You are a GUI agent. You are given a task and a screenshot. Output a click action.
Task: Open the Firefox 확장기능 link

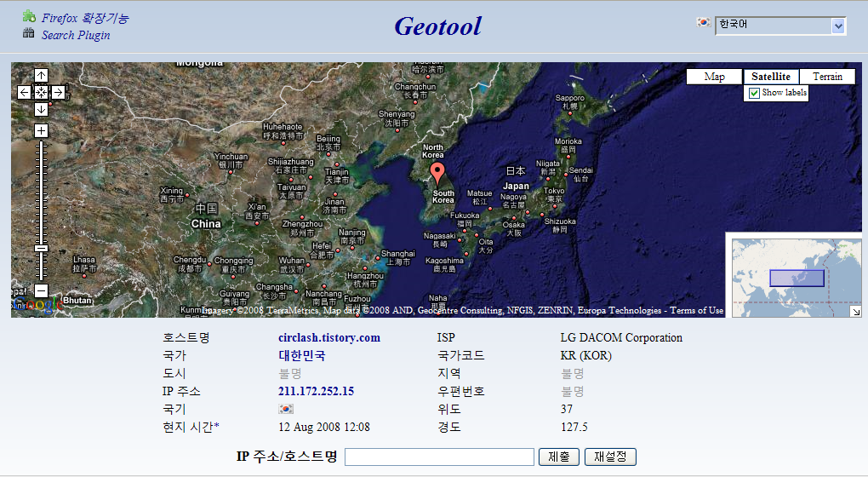pos(85,18)
